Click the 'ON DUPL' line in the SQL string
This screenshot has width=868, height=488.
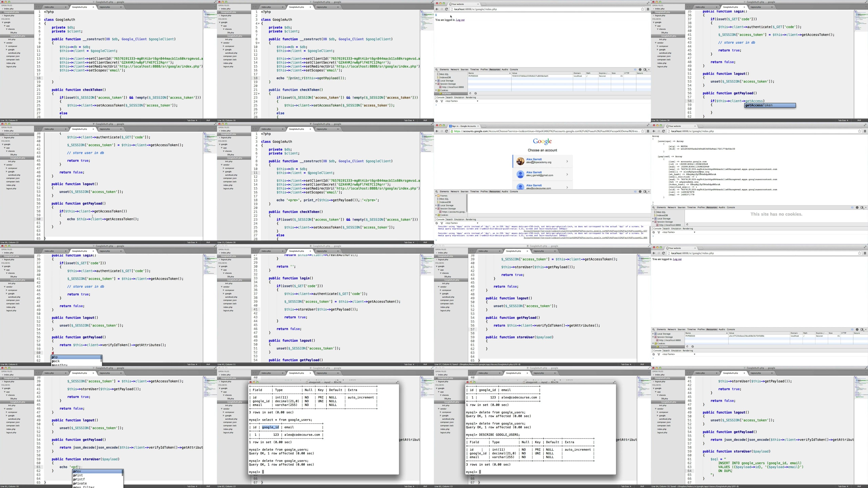pos(725,471)
